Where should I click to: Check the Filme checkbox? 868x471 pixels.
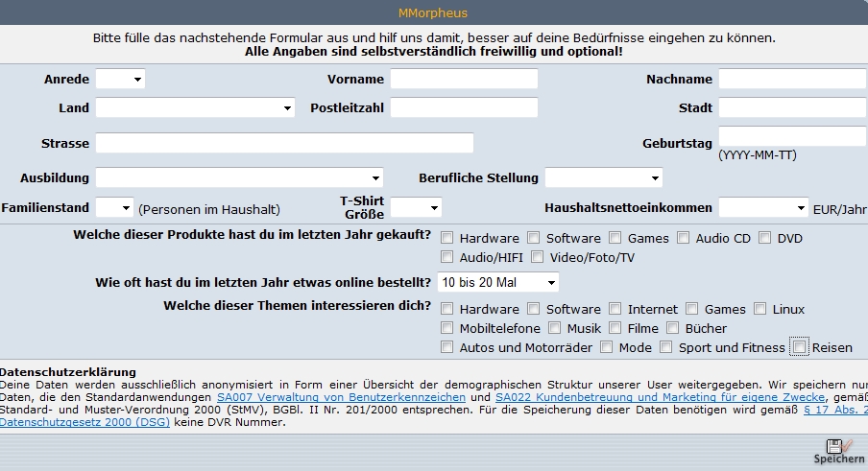point(615,328)
